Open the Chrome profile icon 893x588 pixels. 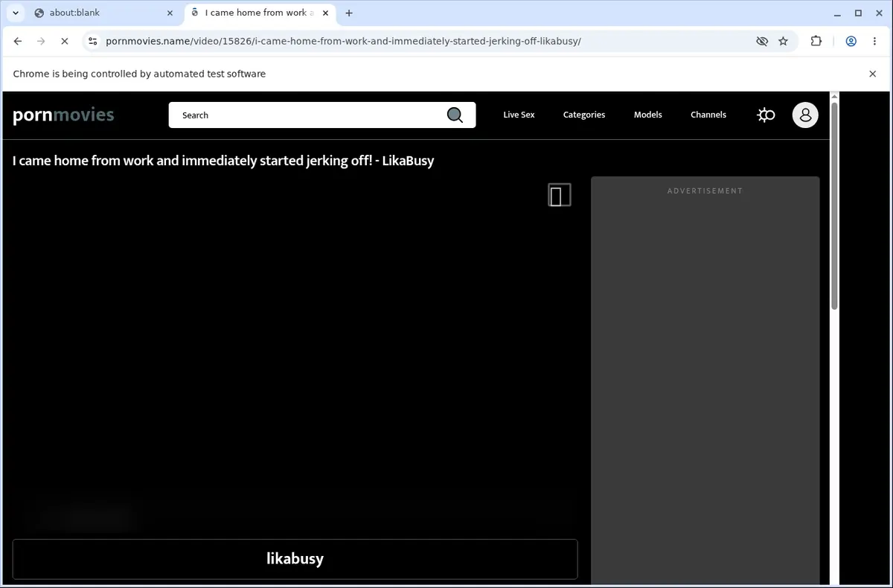851,41
